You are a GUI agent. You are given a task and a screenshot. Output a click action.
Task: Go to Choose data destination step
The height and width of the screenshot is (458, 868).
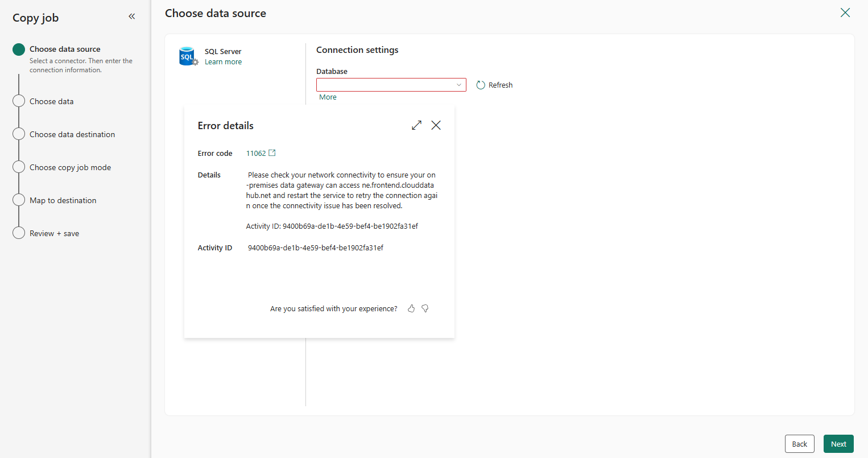[72, 134]
